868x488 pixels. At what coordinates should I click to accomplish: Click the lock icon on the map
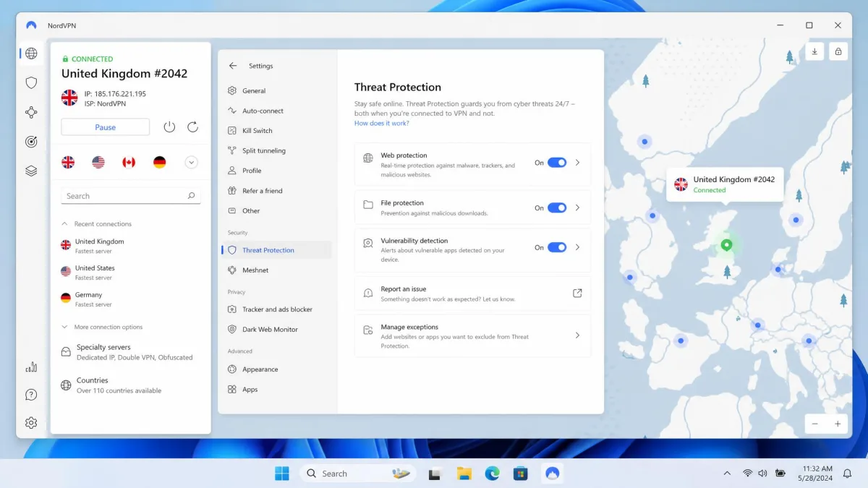[838, 51]
